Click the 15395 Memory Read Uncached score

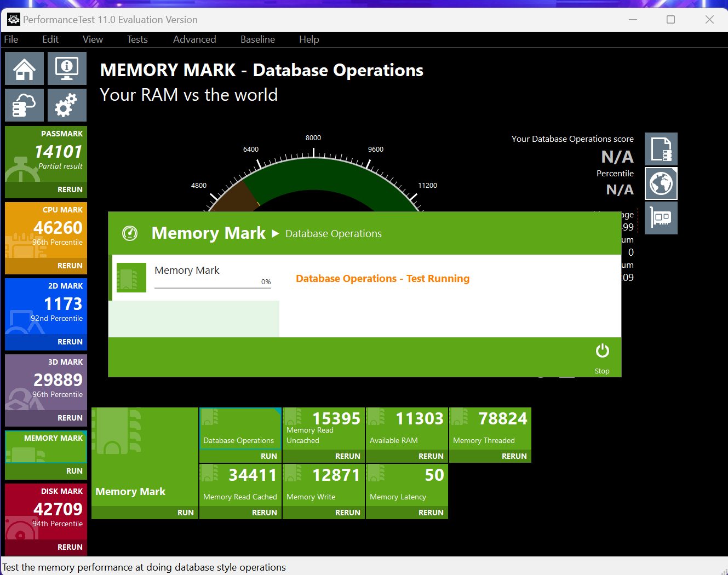[336, 419]
